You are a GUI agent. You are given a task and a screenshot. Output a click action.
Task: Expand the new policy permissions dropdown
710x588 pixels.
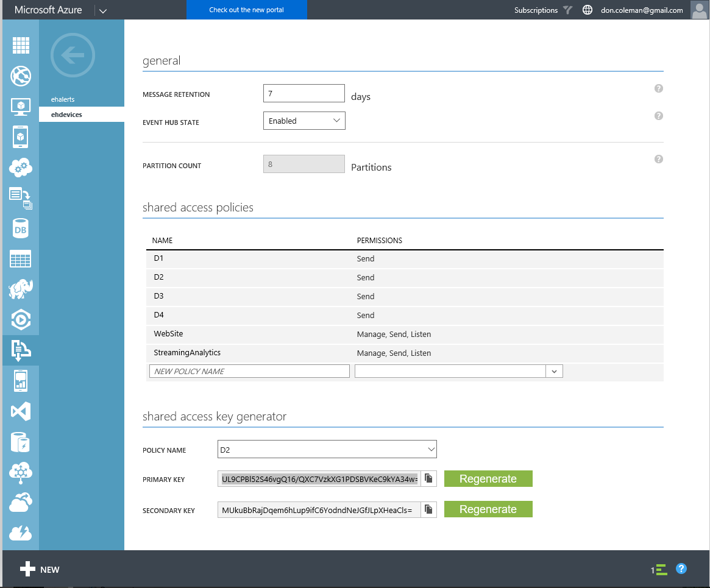(x=554, y=370)
